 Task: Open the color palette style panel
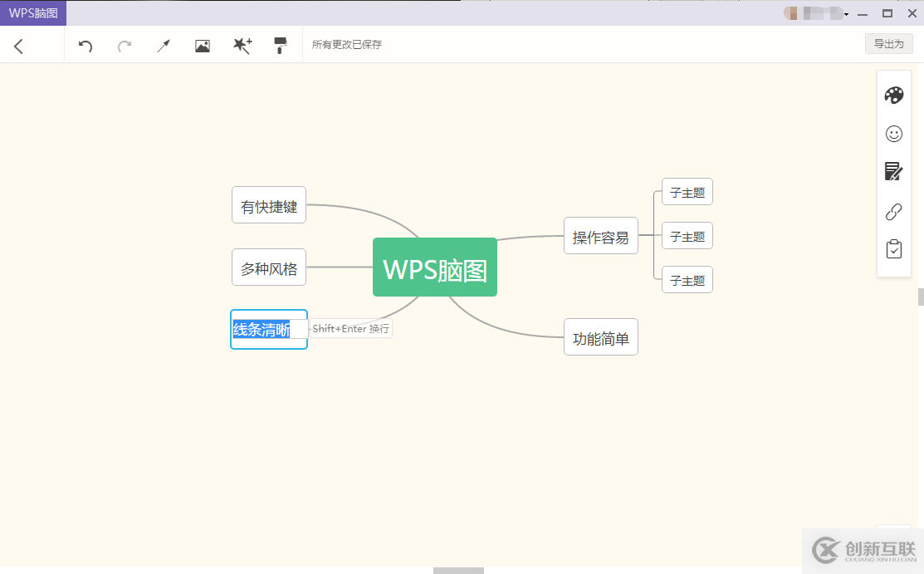tap(894, 95)
